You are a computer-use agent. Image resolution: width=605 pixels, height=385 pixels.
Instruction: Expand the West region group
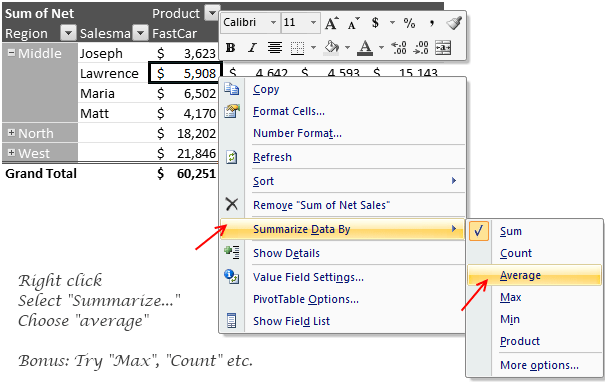12,153
